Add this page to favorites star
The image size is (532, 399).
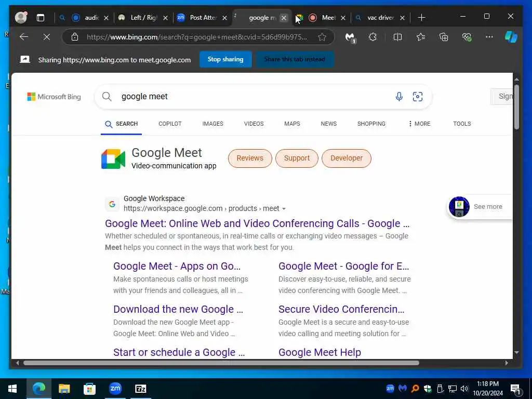(x=322, y=37)
